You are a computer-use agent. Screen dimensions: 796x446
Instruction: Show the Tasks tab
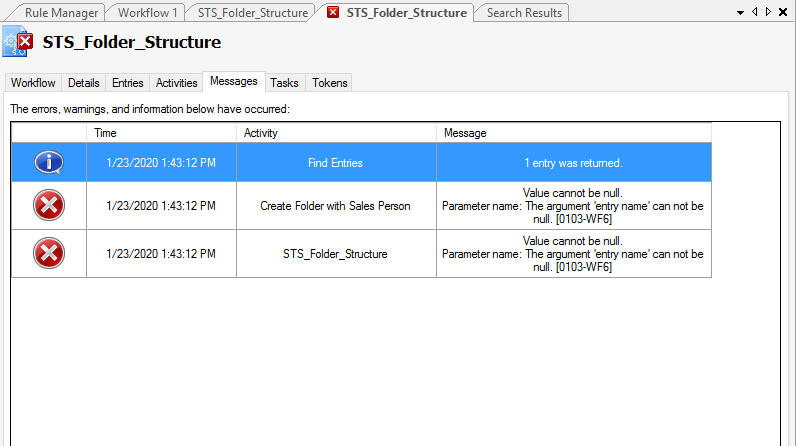pyautogui.click(x=284, y=83)
